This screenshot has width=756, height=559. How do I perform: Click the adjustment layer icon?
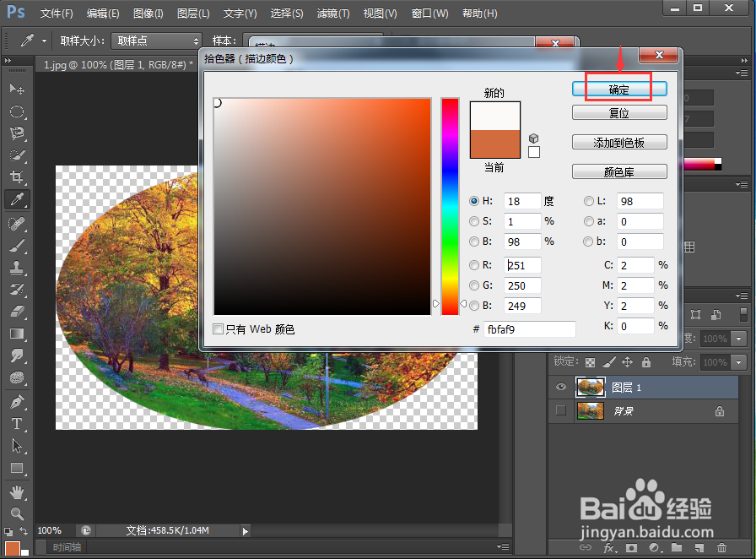pyautogui.click(x=654, y=547)
